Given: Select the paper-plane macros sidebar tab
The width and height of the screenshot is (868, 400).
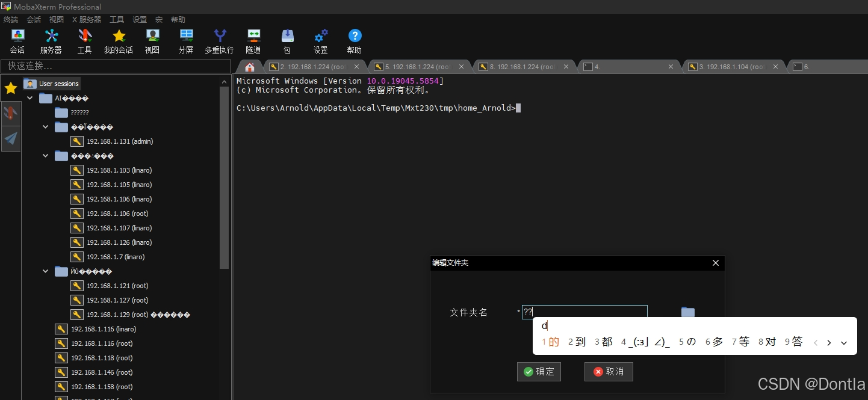Looking at the screenshot, I should [x=11, y=138].
